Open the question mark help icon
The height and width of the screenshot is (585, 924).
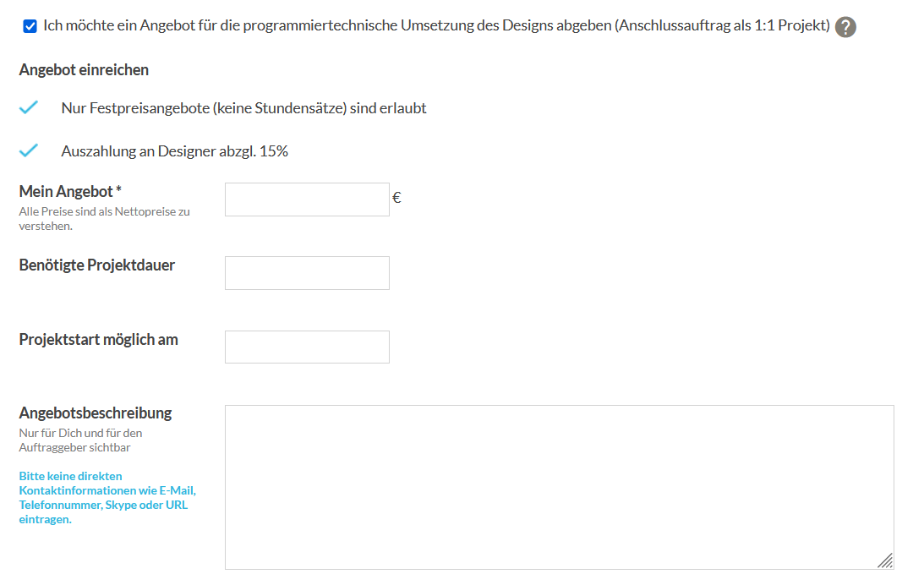[845, 27]
